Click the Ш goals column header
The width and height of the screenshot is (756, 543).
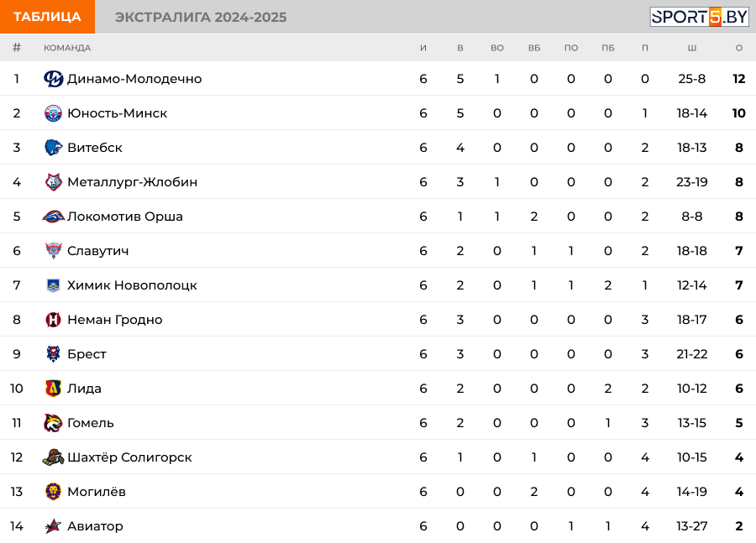[692, 48]
